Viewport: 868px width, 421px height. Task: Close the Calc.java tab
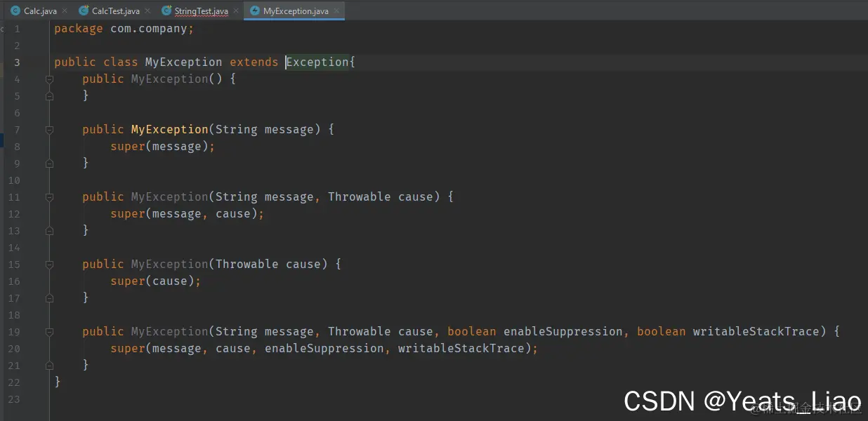click(x=65, y=11)
